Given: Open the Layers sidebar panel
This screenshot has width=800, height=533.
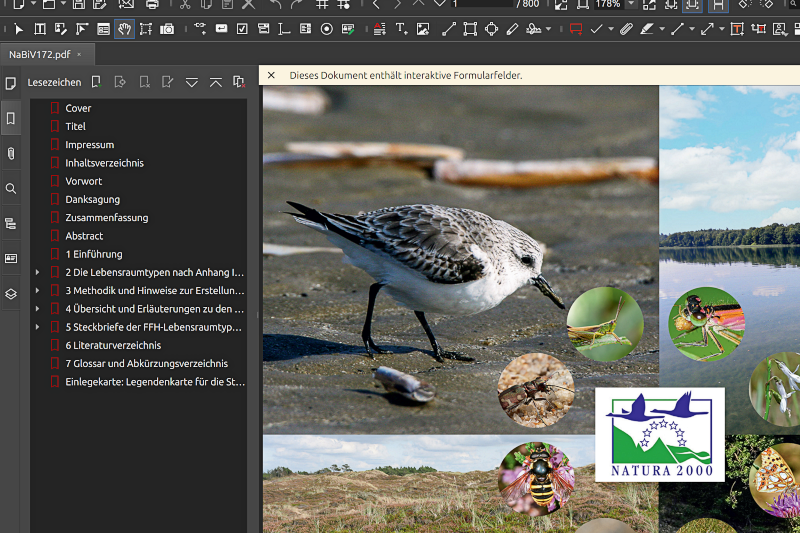Looking at the screenshot, I should point(11,294).
